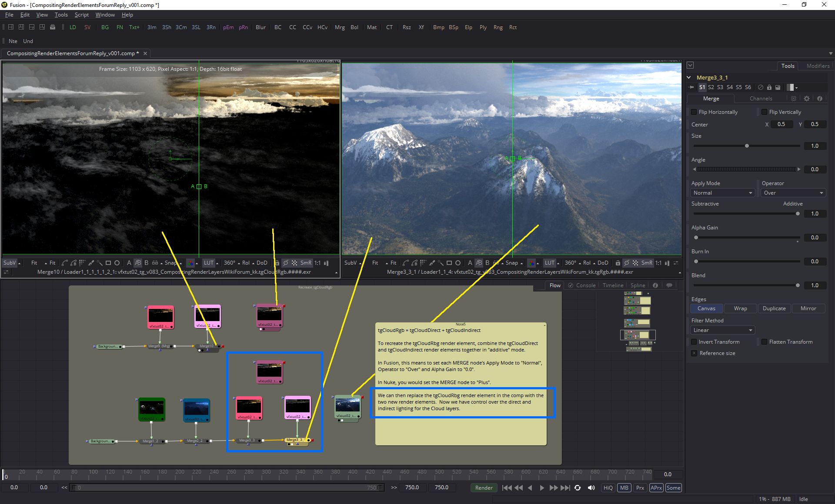
Task: Add a Merge node with Mrg
Action: pos(340,27)
